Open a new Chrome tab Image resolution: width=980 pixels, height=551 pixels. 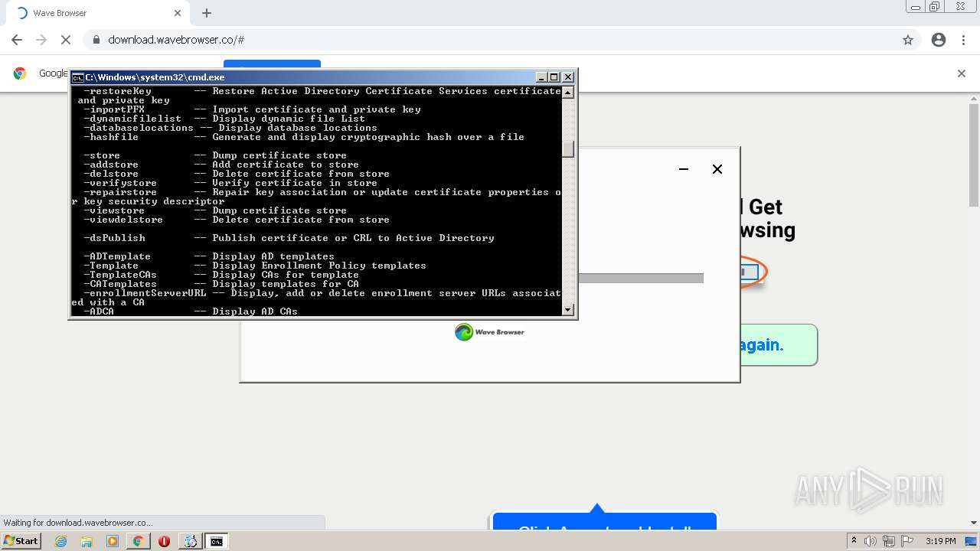coord(207,13)
